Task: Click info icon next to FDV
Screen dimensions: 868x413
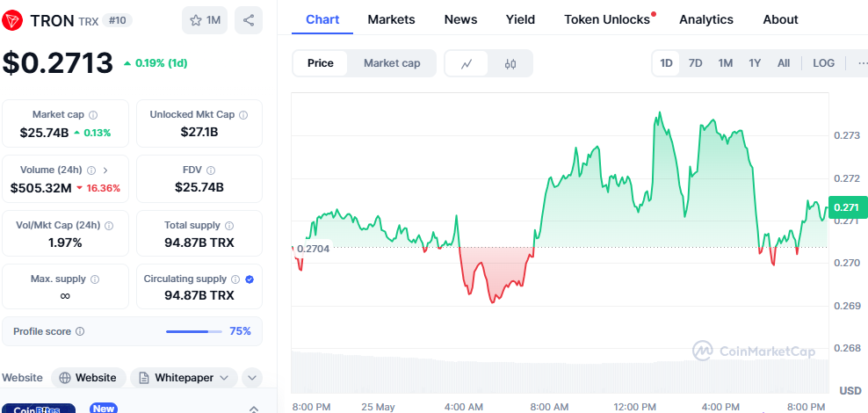Action: (x=211, y=170)
